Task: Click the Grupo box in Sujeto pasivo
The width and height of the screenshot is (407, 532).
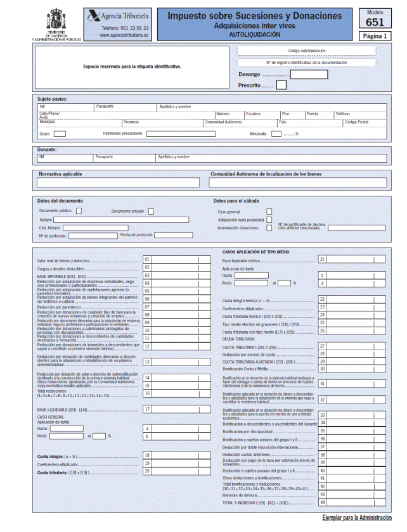Action: point(60,134)
